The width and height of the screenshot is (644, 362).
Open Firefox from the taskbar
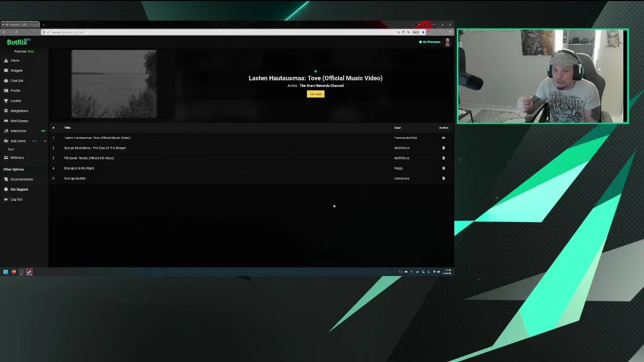click(14, 272)
